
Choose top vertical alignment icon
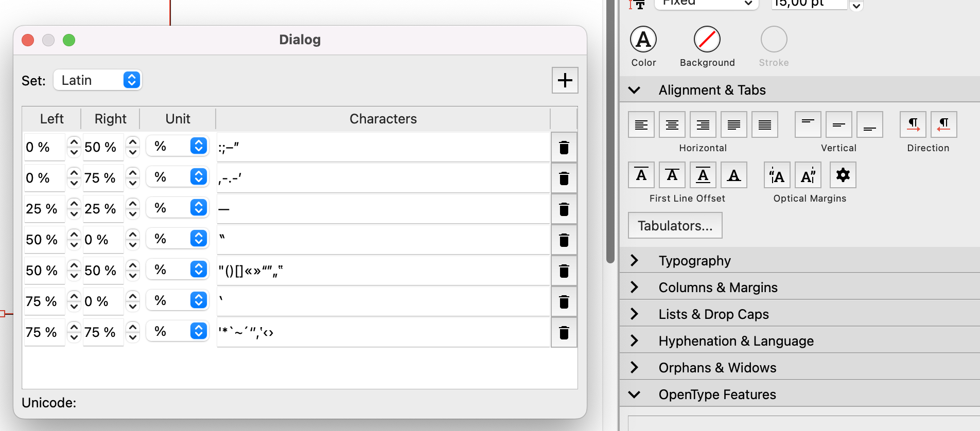coord(808,124)
